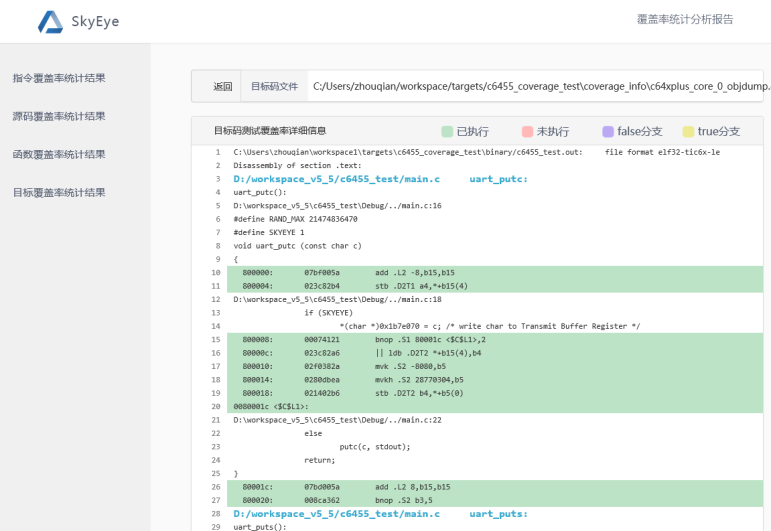Select the mvkh .S2 28770304,b5 row

[x=495, y=380]
